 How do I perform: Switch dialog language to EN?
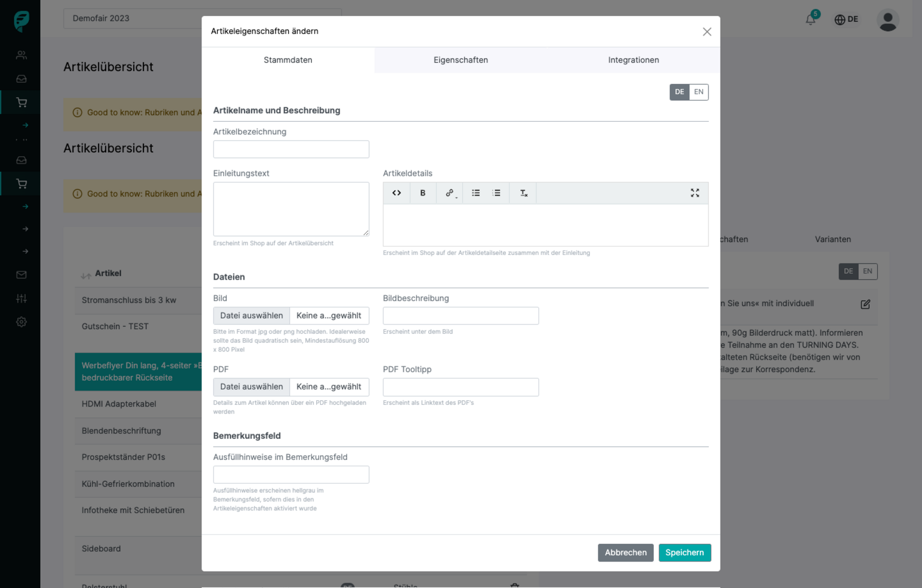[x=699, y=92]
